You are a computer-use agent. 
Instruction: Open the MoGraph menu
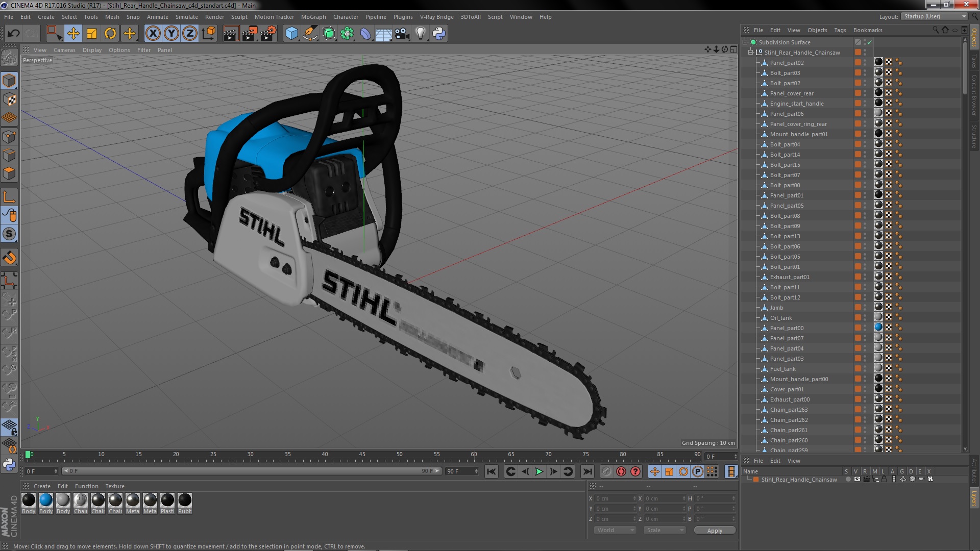[x=313, y=17]
